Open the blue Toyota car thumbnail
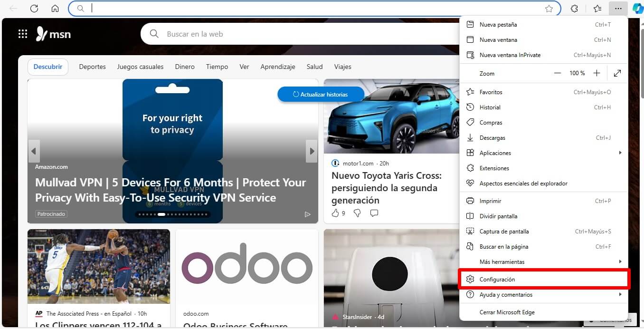The height and width of the screenshot is (329, 644). [x=391, y=116]
